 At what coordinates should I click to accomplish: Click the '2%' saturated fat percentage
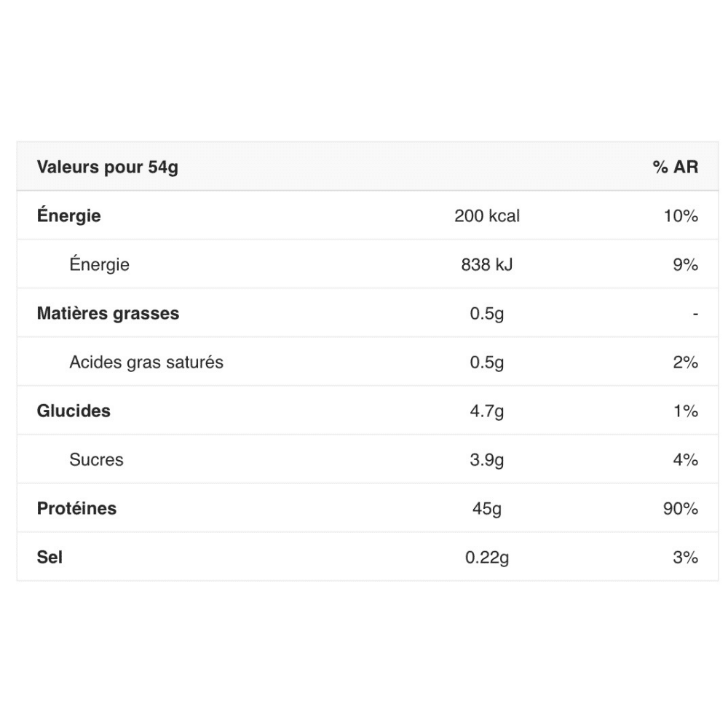coord(685,362)
